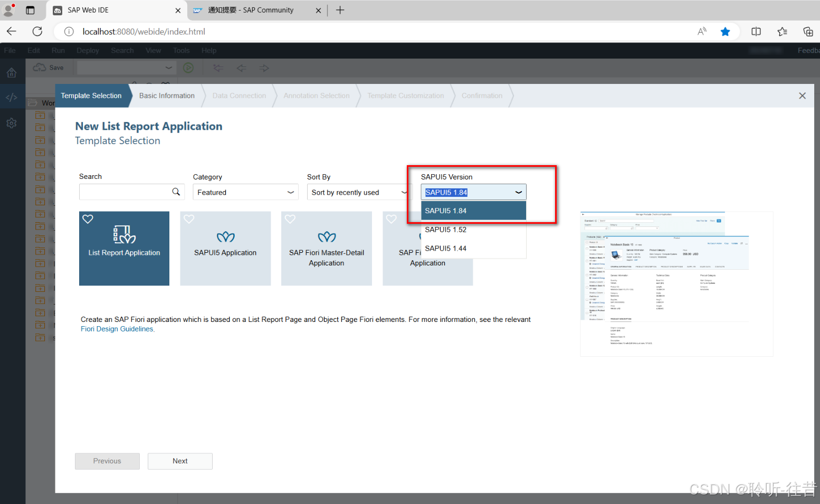Go to Template Customization wizard step

point(406,96)
